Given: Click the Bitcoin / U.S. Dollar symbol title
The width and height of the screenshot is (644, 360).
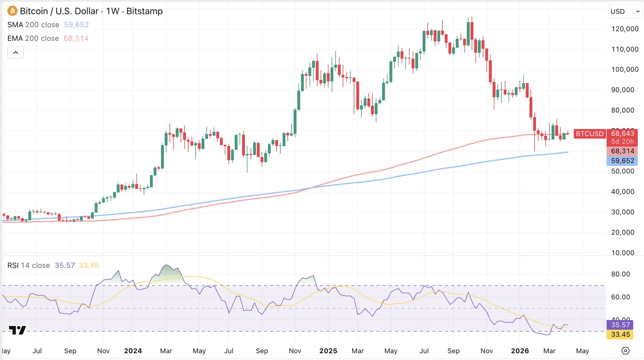Looking at the screenshot, I should click(91, 11).
